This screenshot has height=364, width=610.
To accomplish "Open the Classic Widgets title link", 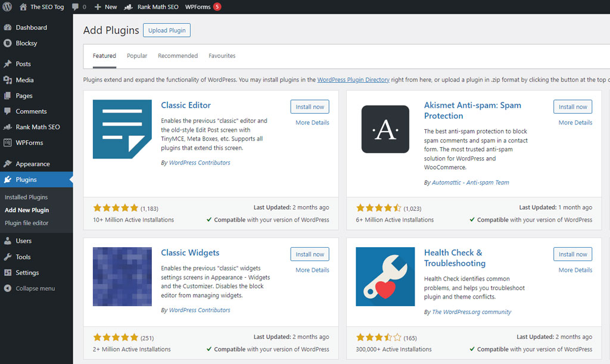I will (x=190, y=253).
